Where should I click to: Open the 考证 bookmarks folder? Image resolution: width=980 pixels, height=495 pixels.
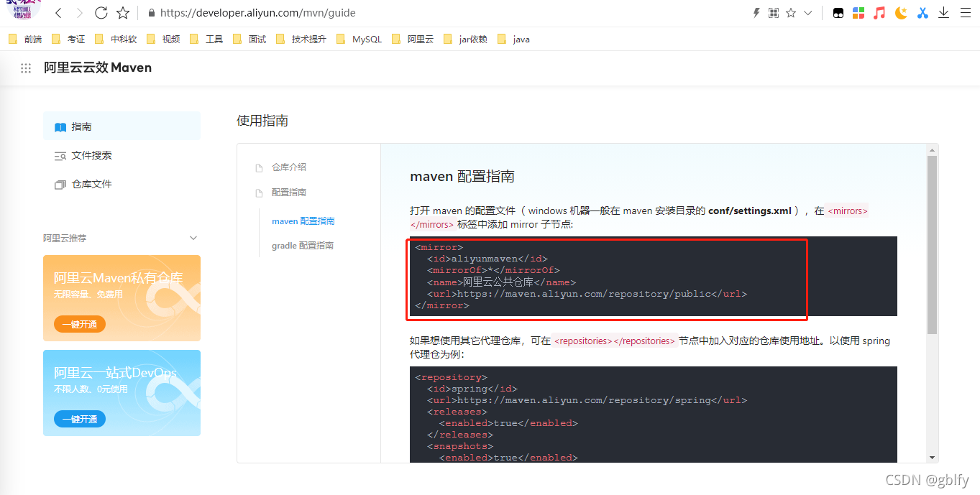click(68, 40)
